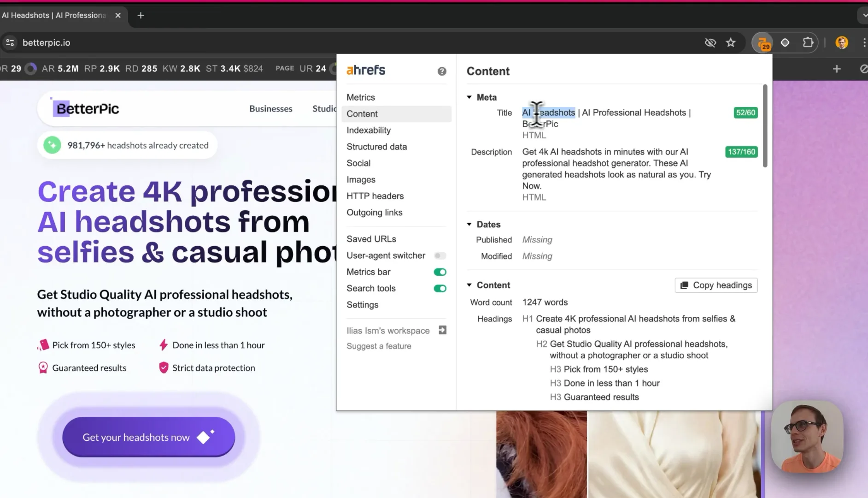Screen dimensions: 868x498
Task: Click the 52/60 title length badge
Action: (x=745, y=113)
